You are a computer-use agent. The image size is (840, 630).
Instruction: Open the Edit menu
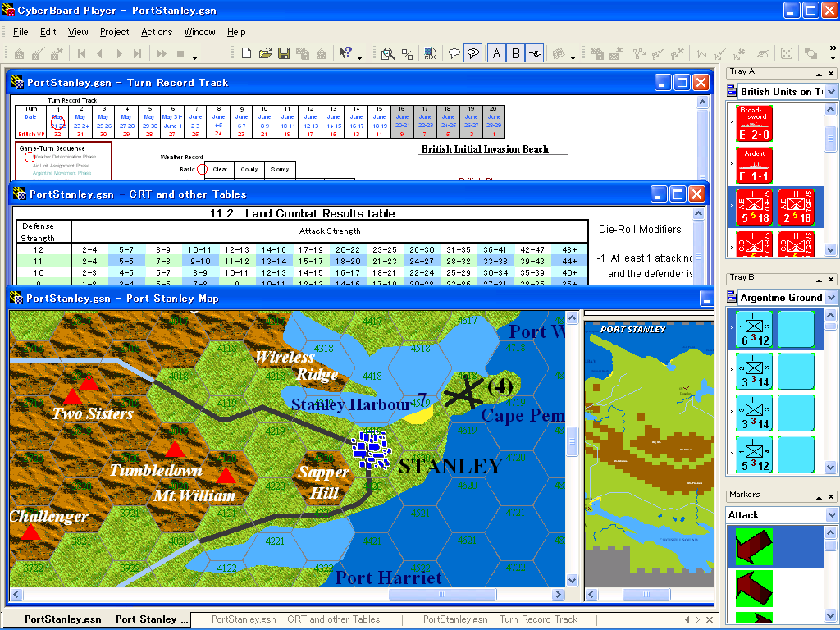coord(48,32)
